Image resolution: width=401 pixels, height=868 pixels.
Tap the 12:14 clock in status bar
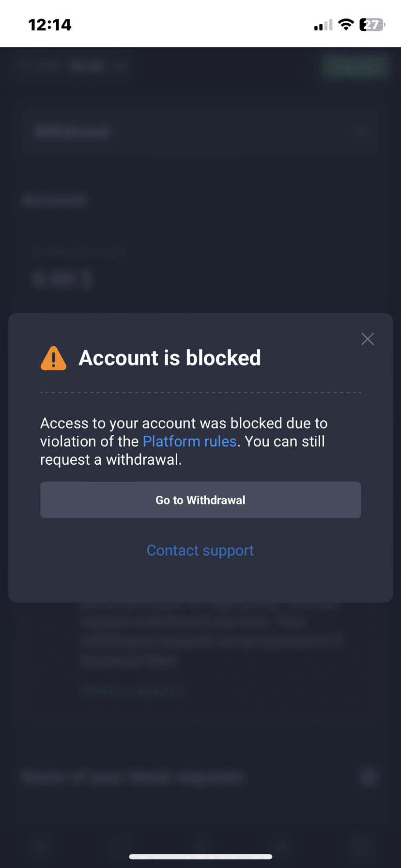click(50, 25)
